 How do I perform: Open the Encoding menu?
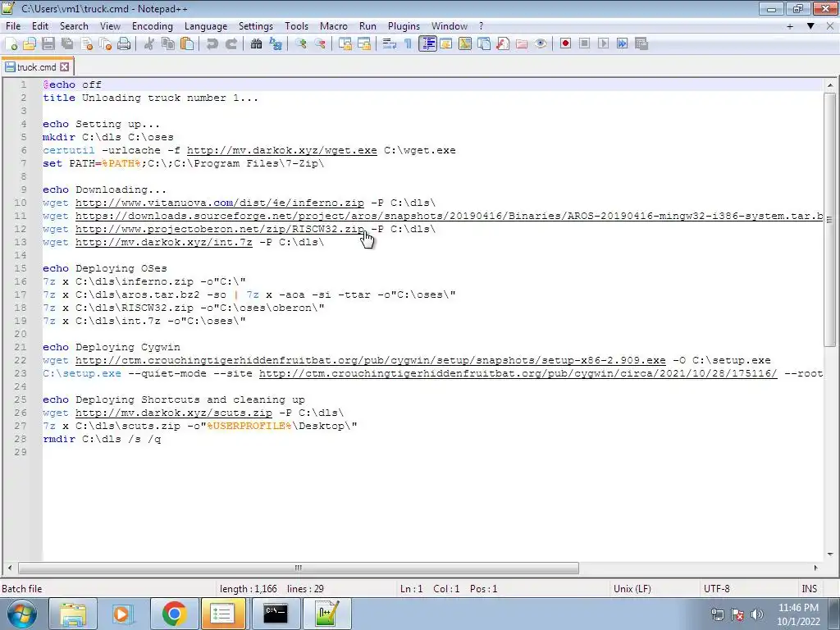tap(152, 25)
